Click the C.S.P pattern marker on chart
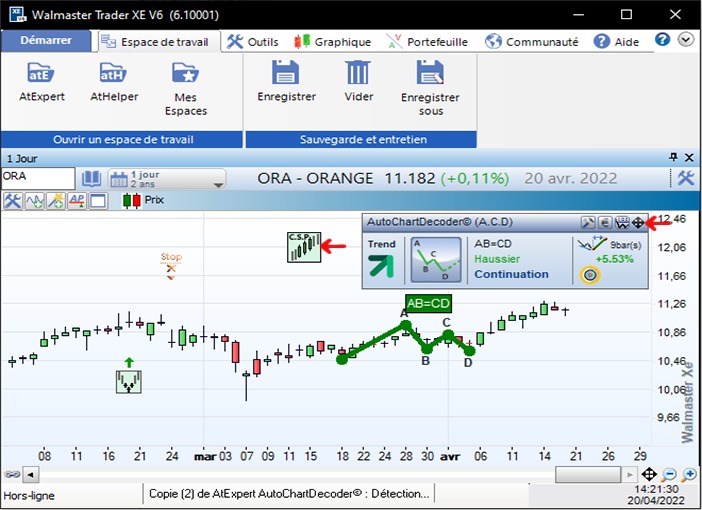The height and width of the screenshot is (510, 702). pyautogui.click(x=304, y=247)
